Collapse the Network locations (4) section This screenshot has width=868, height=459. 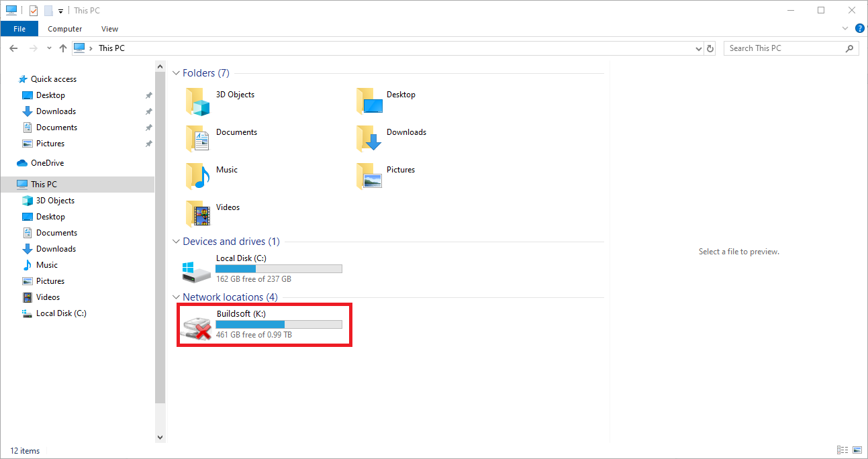(177, 297)
